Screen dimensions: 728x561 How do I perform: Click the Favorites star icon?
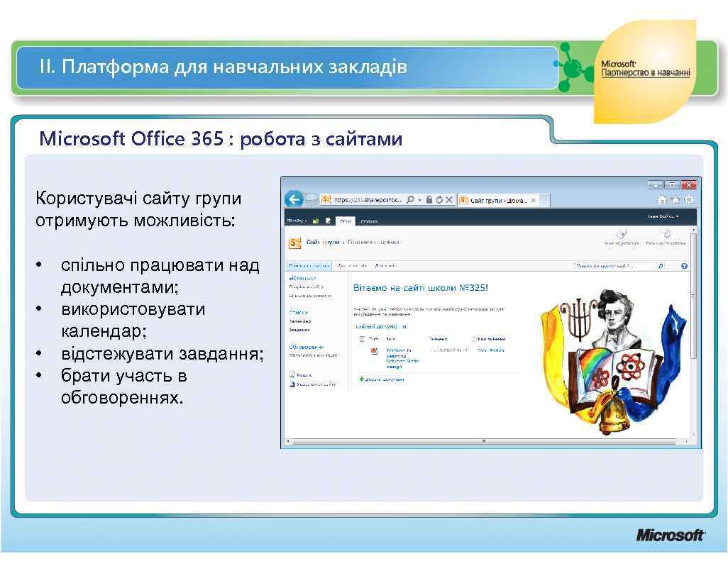(x=675, y=200)
